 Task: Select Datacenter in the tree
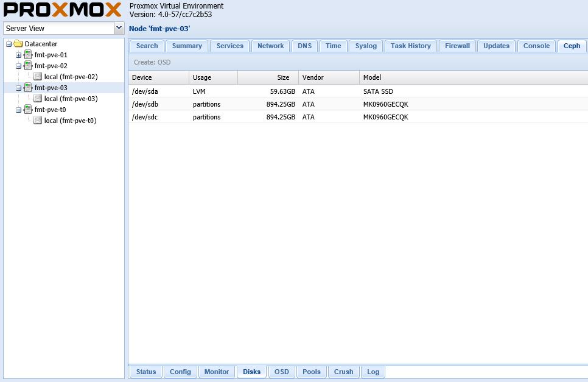click(x=41, y=44)
